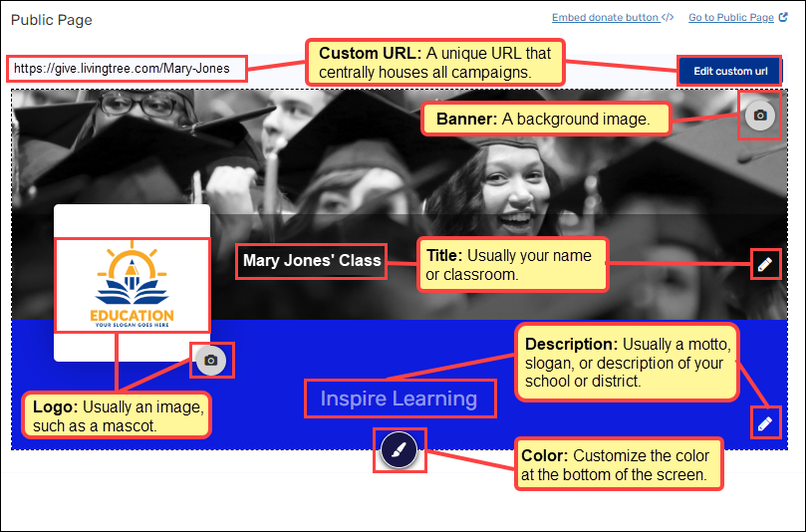806x532 pixels.
Task: Click the Public Page heading
Action: pos(51,20)
